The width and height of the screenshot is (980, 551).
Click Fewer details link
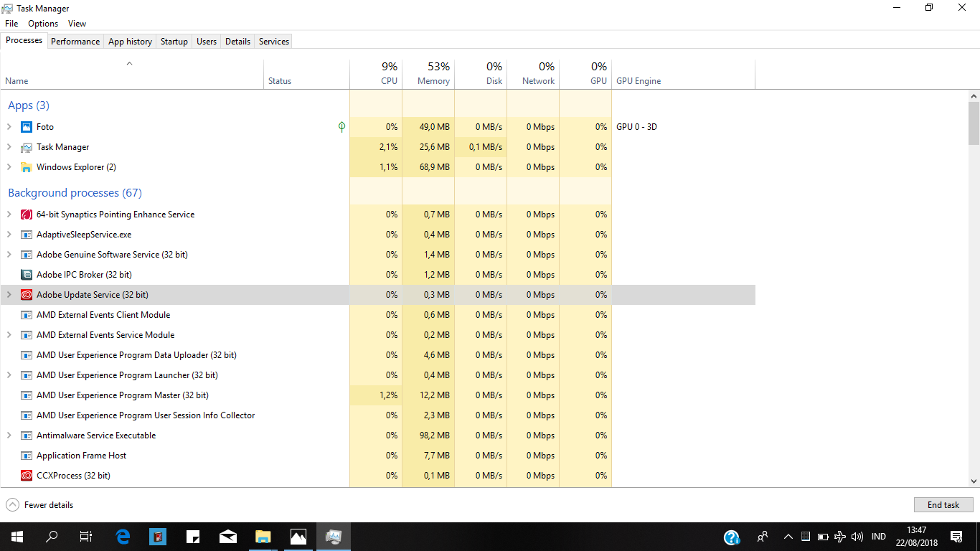coord(49,505)
